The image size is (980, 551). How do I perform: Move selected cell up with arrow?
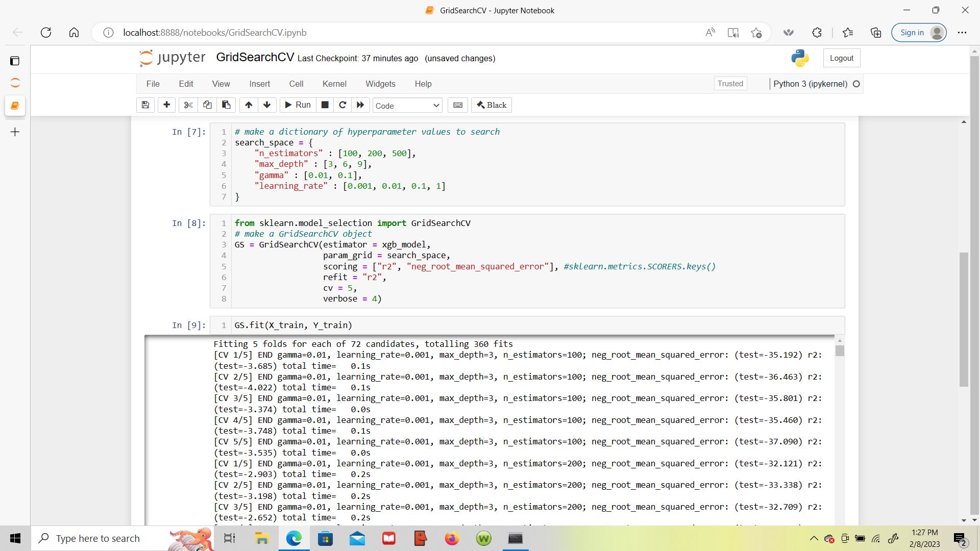[249, 105]
